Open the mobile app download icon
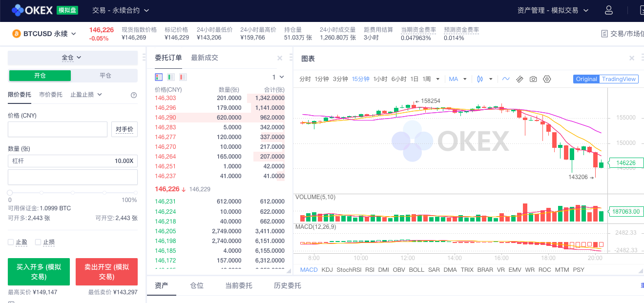This screenshot has height=303, width=644. point(642,10)
